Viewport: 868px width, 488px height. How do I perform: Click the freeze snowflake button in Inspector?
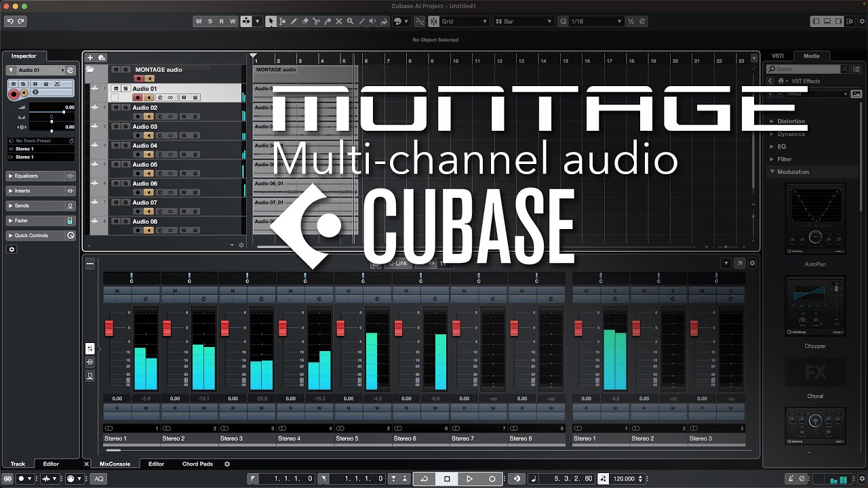tap(35, 92)
